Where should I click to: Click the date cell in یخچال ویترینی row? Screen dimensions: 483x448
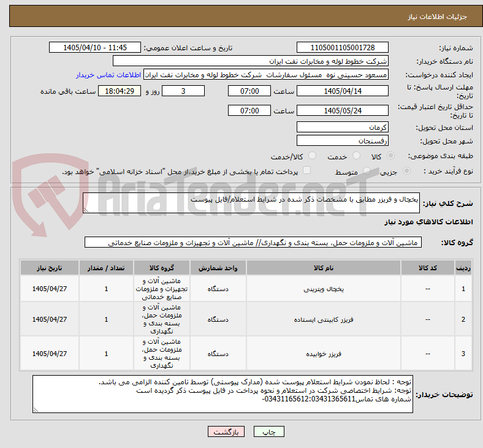point(50,289)
